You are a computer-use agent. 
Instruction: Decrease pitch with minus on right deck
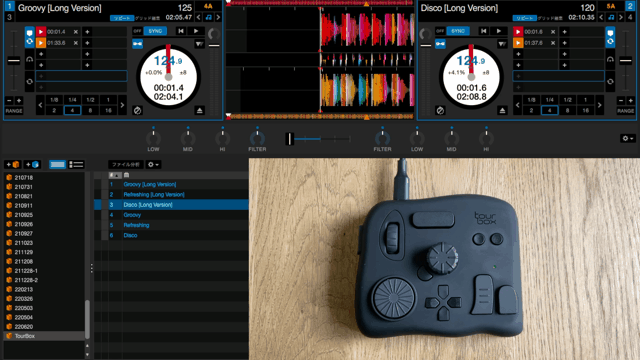[x=621, y=100]
